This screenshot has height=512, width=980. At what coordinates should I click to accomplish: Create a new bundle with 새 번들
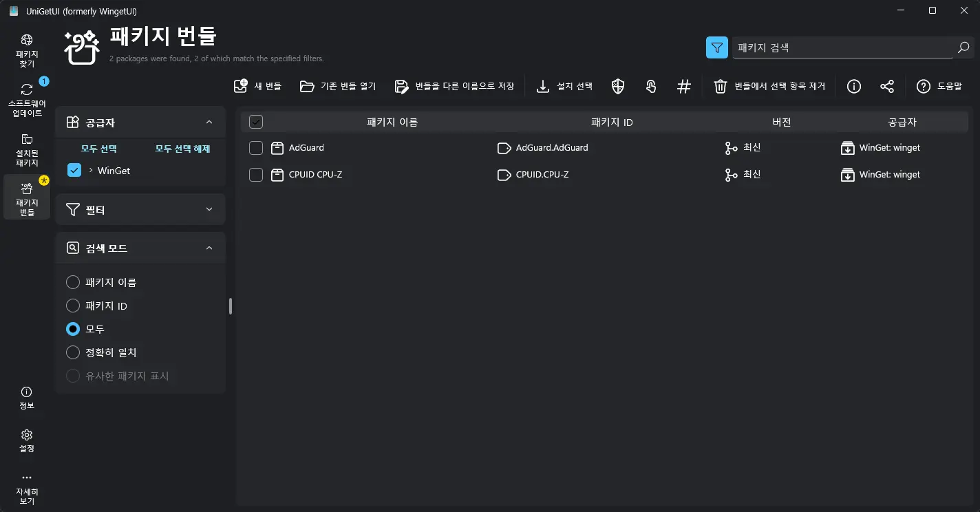258,86
